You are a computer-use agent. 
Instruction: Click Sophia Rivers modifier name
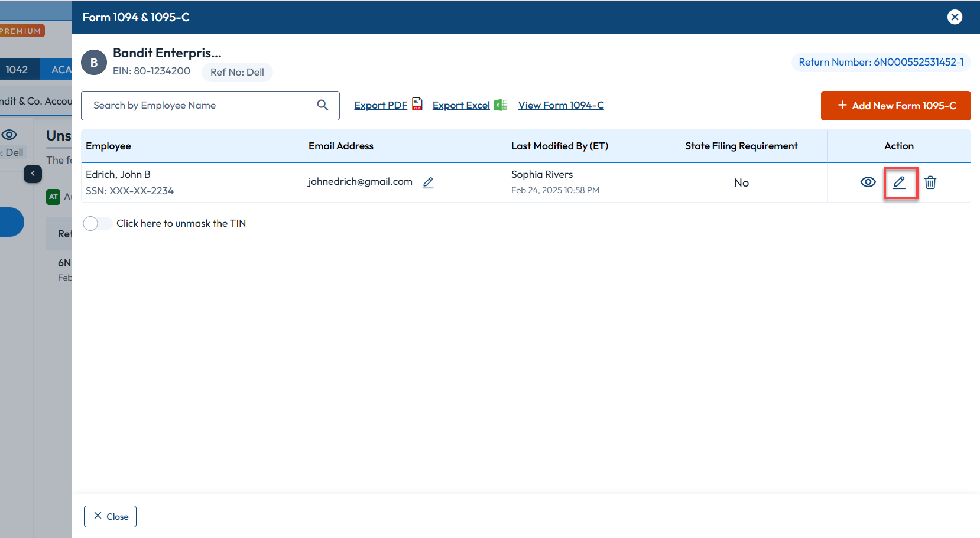[x=542, y=174]
